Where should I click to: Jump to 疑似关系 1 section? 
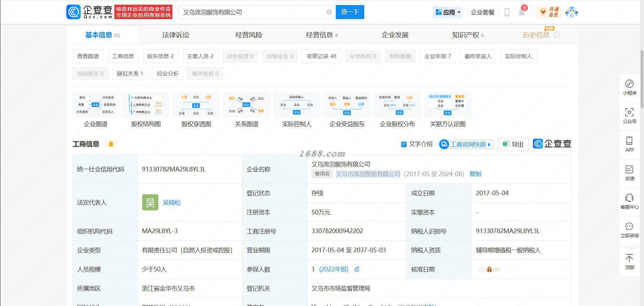tap(130, 73)
